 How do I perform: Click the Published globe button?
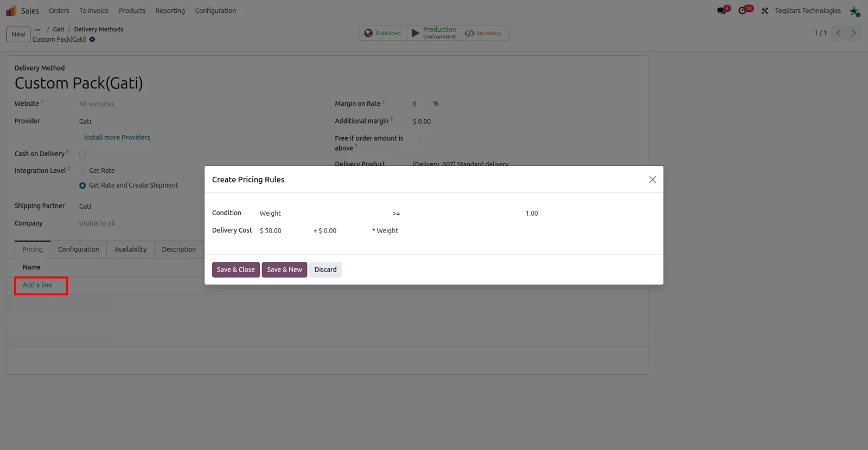click(x=382, y=33)
